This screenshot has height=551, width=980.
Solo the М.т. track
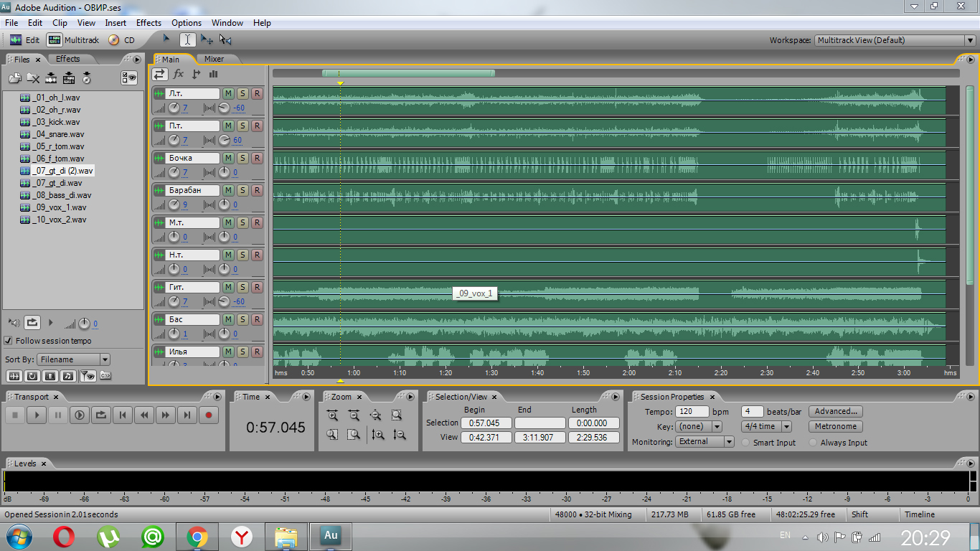(242, 222)
